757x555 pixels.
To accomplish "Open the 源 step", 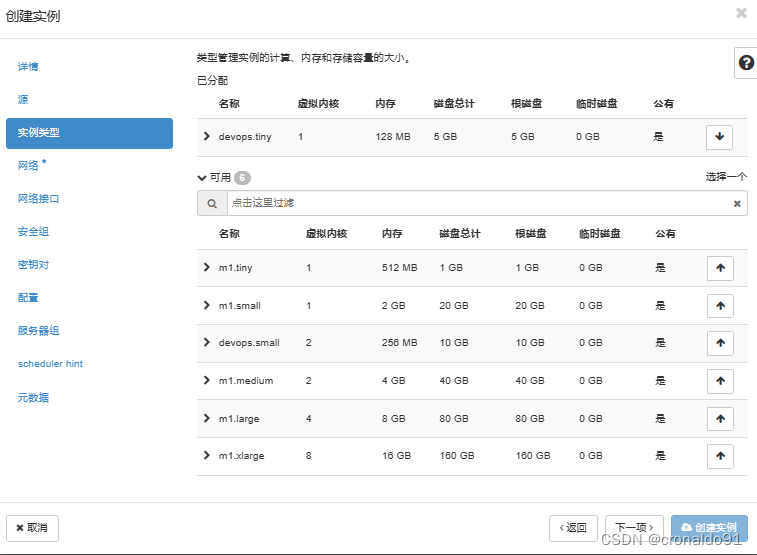I will coord(23,99).
